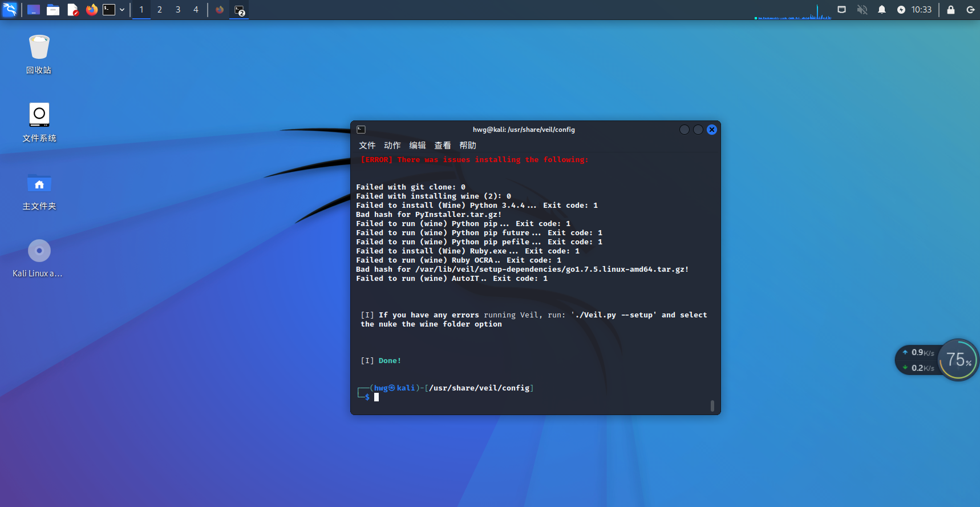980x507 pixels.
Task: Open the 动作 menu in the terminal
Action: [392, 146]
